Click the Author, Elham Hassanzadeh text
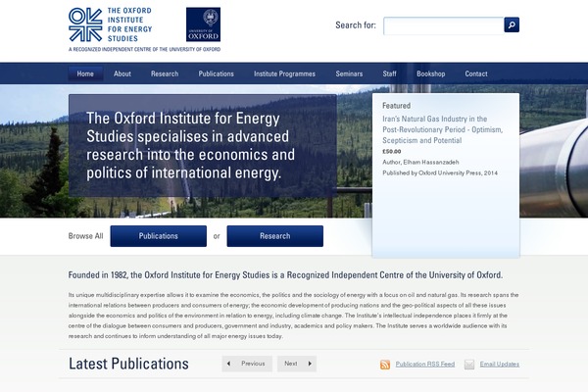Screen dimensions: 588x392 coord(420,162)
